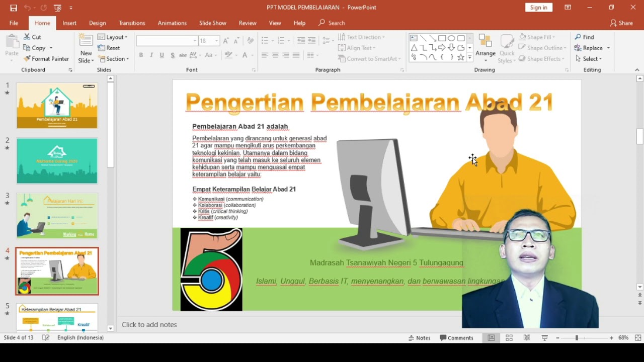Switch to Slide Sorter view icon

509,338
